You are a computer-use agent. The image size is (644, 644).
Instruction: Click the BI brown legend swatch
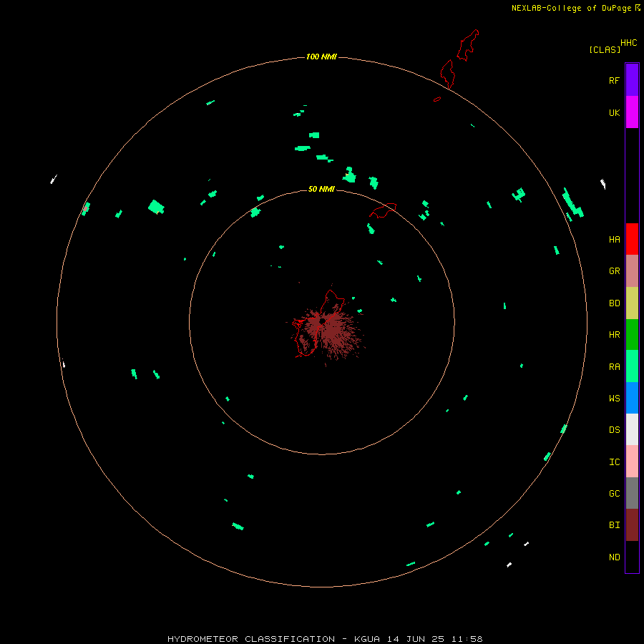(x=632, y=525)
